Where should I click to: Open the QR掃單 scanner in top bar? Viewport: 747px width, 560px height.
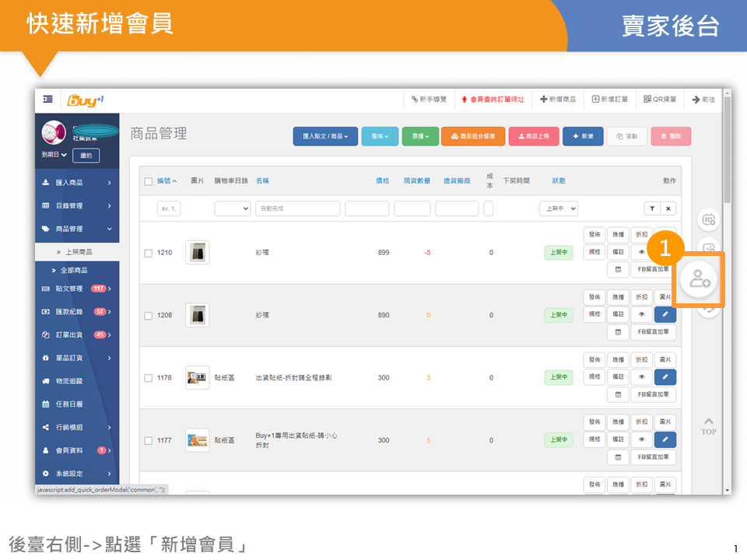[x=660, y=100]
